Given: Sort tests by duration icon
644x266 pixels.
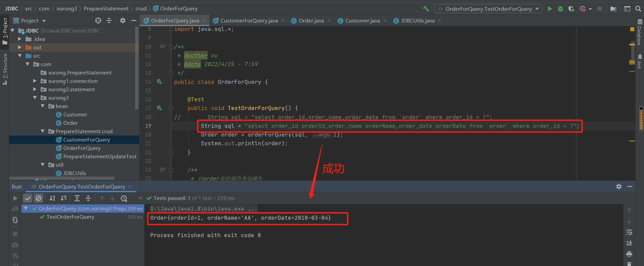Looking at the screenshot, I should click(63, 198).
